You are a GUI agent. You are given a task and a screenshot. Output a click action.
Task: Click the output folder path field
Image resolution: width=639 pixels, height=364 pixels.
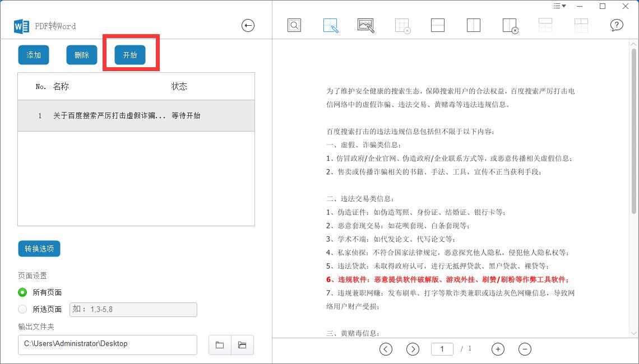[108, 344]
